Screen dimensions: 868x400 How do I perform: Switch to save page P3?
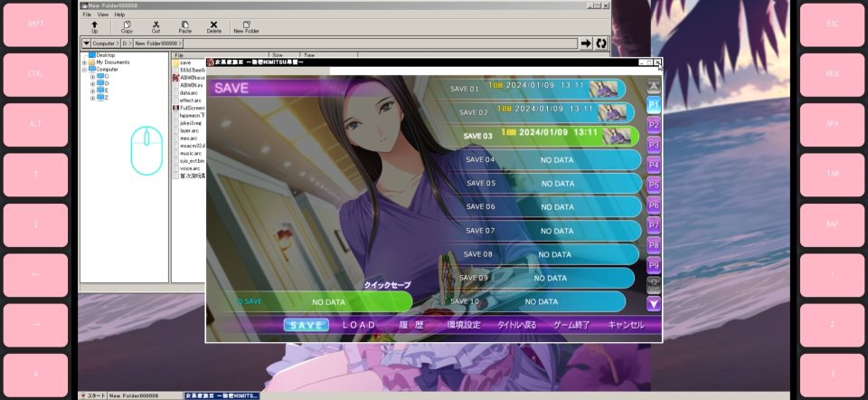click(654, 145)
